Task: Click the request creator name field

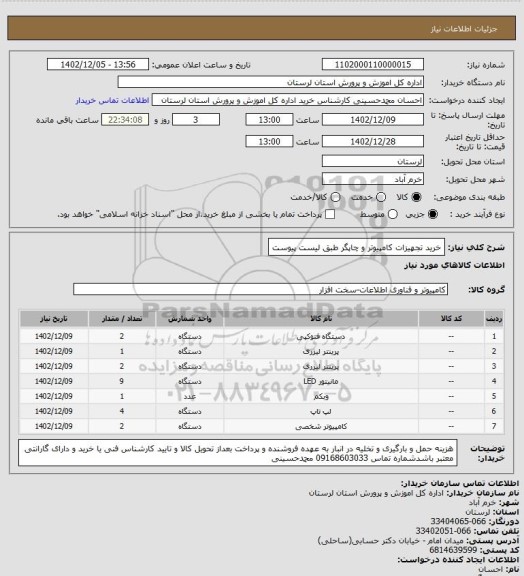Action: point(288,100)
